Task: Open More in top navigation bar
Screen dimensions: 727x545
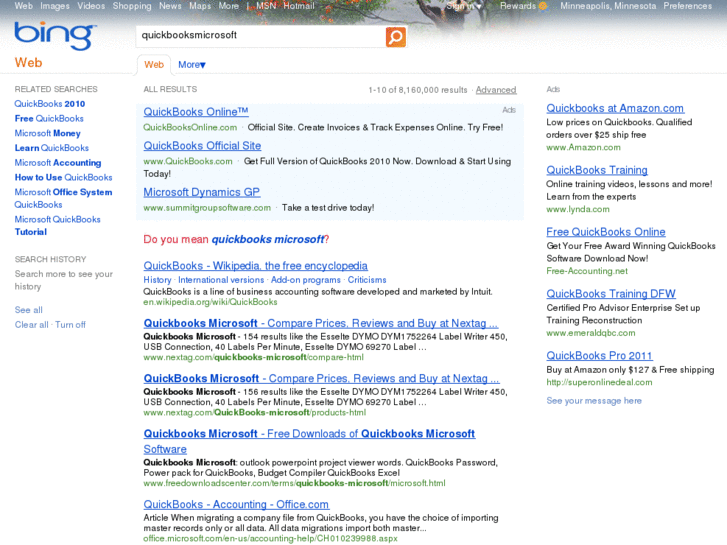Action: tap(229, 6)
